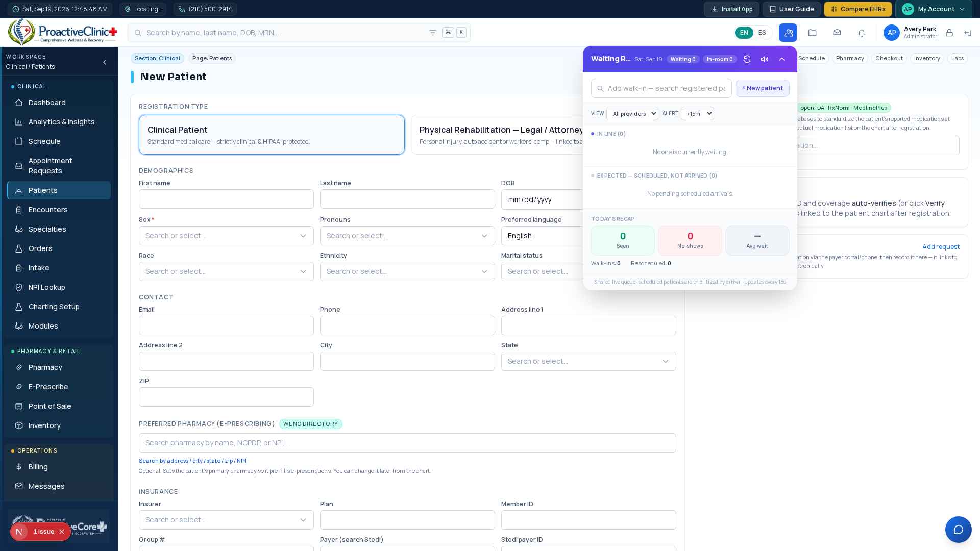The width and height of the screenshot is (980, 551).
Task: Open the Labs quick tab
Action: (958, 58)
